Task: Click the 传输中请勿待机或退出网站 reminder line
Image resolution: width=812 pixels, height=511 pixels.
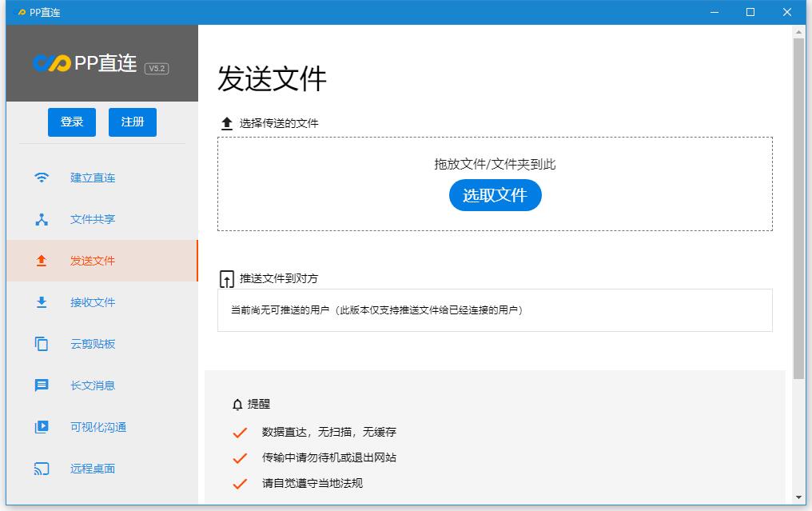Action: click(x=329, y=457)
